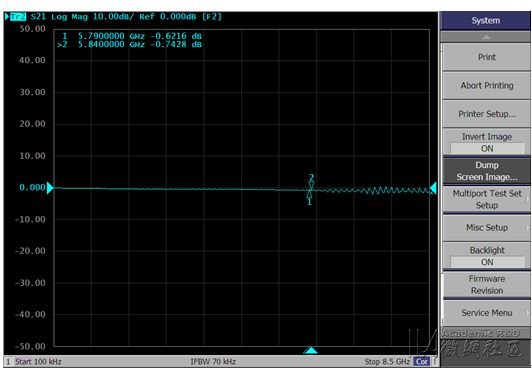532x368 pixels.
Task: Expand the Misc Setup submenu
Action: tap(487, 228)
